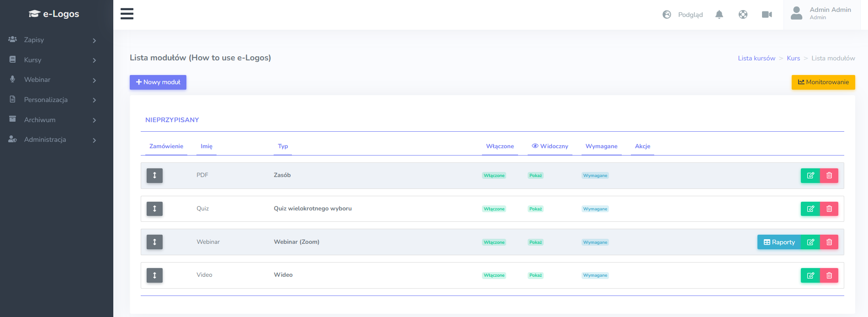The width and height of the screenshot is (868, 317).
Task: Click the lifebuoy help icon
Action: (x=743, y=15)
